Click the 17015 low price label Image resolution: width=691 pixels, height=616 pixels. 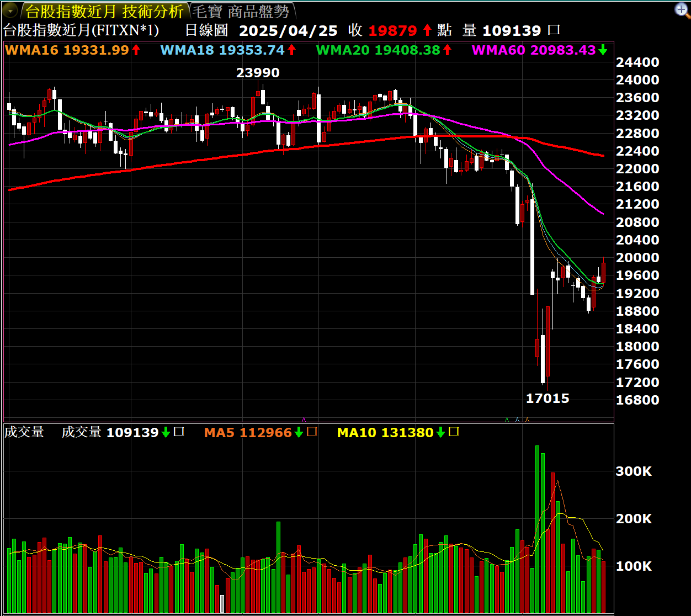pyautogui.click(x=547, y=399)
